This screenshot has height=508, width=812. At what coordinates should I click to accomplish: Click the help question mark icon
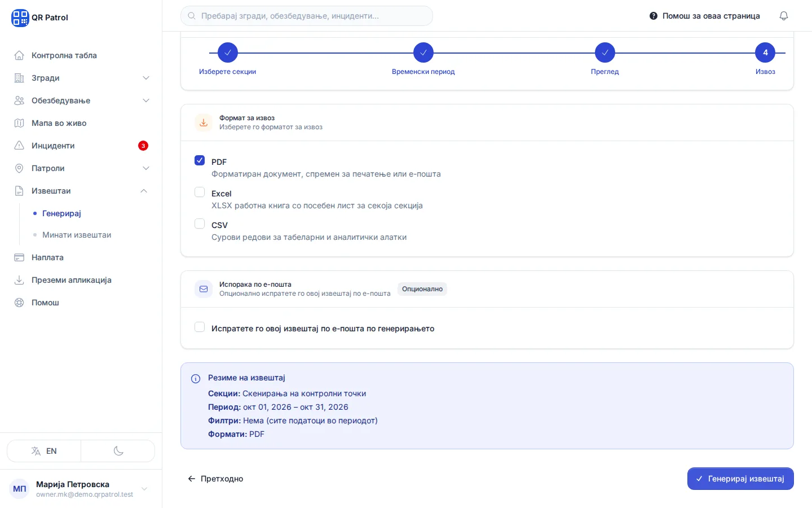(654, 16)
